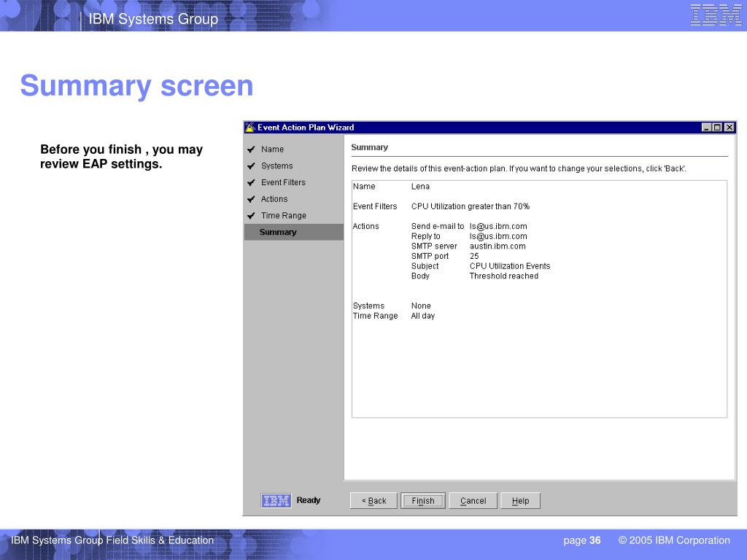Select the highlighted Summary step

[293, 232]
